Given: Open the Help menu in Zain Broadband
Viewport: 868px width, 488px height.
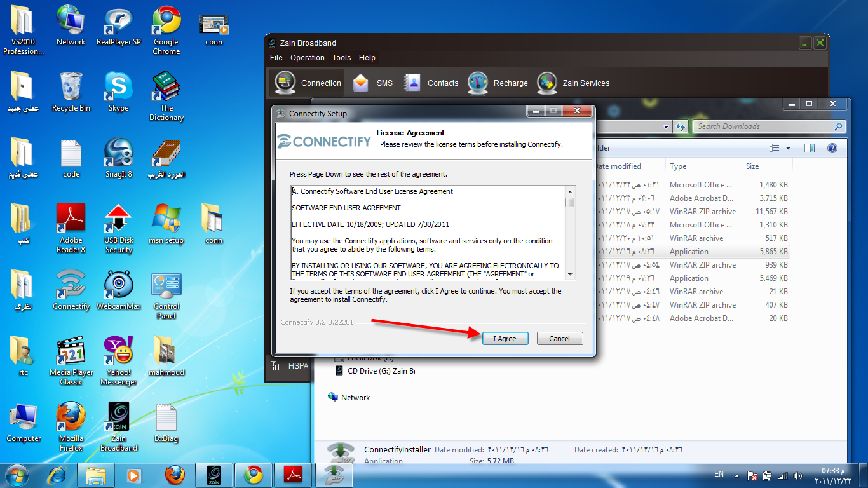Looking at the screenshot, I should click(367, 58).
